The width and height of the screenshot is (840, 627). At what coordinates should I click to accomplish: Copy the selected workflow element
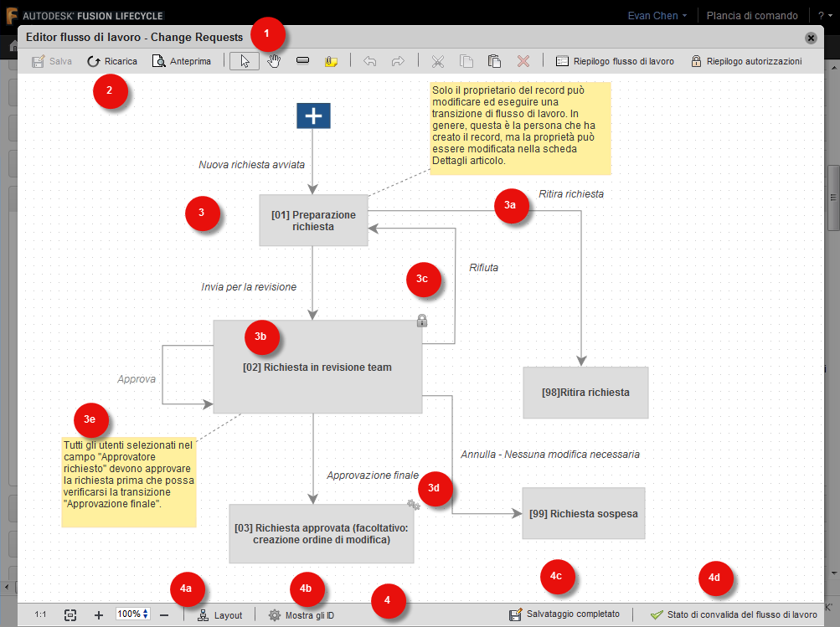click(466, 60)
